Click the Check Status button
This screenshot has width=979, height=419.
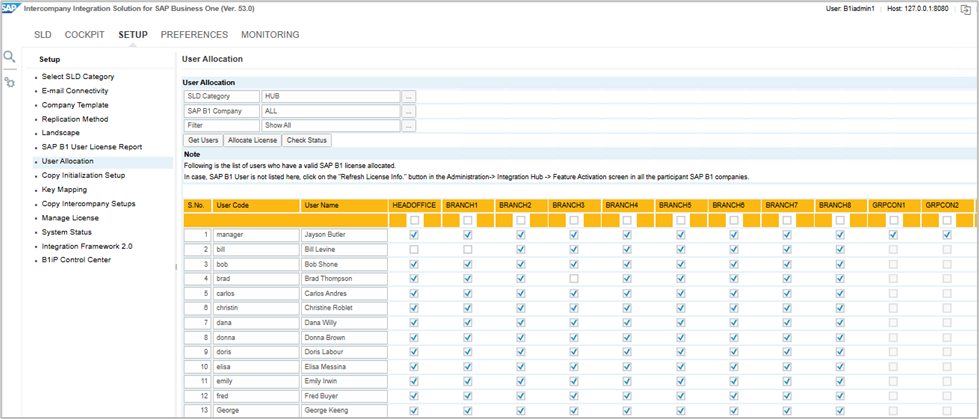pyautogui.click(x=306, y=141)
